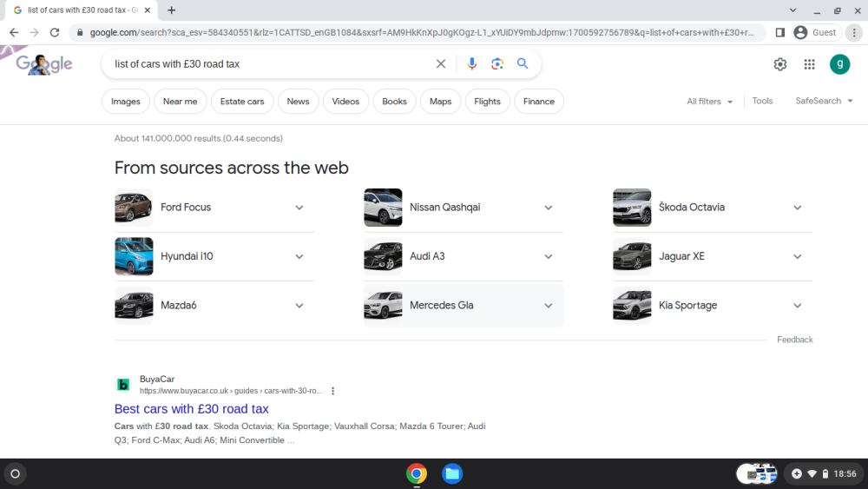Open Google quick settings gear
The width and height of the screenshot is (868, 489).
(780, 64)
